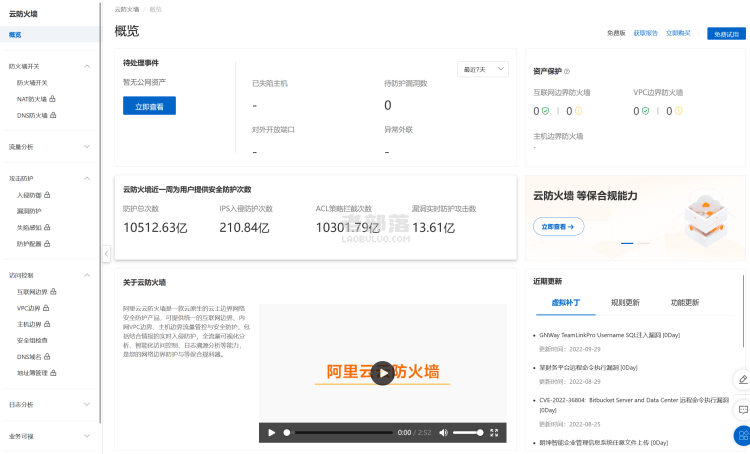Click the lock icon beside 防护配置
Viewport: 750px width, 454px height.
(x=47, y=244)
